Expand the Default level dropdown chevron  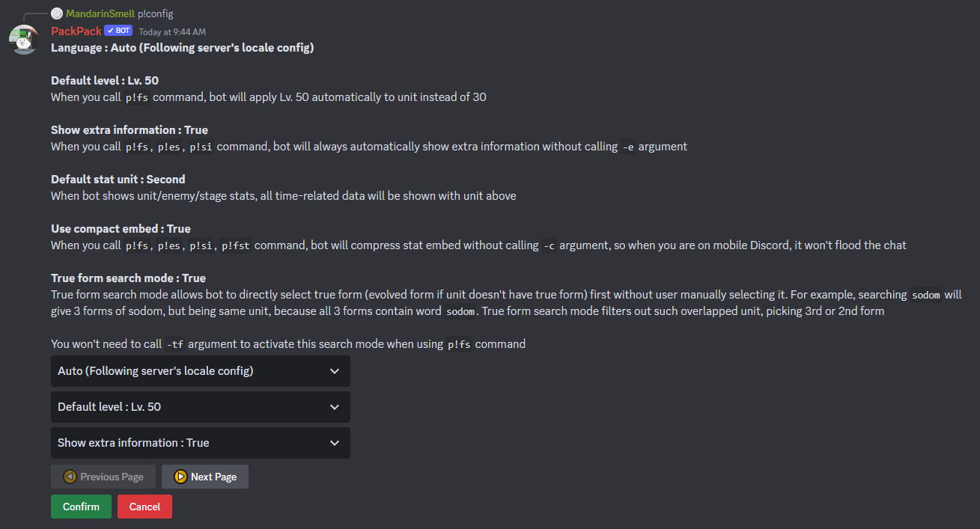335,407
